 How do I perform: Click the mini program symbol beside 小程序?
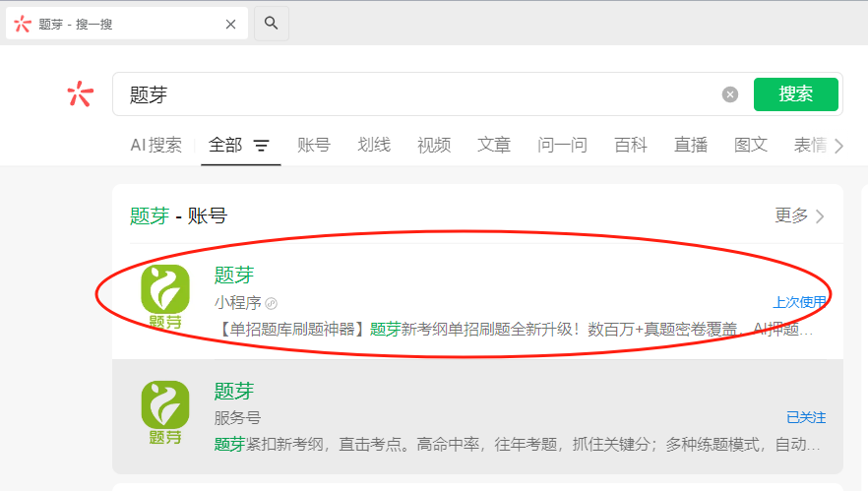[x=272, y=303]
